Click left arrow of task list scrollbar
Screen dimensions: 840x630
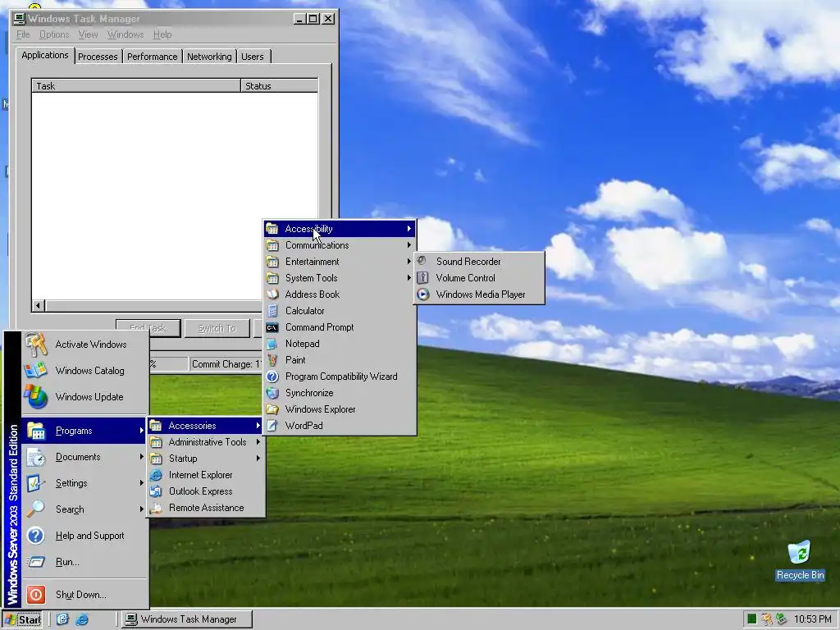click(x=38, y=305)
